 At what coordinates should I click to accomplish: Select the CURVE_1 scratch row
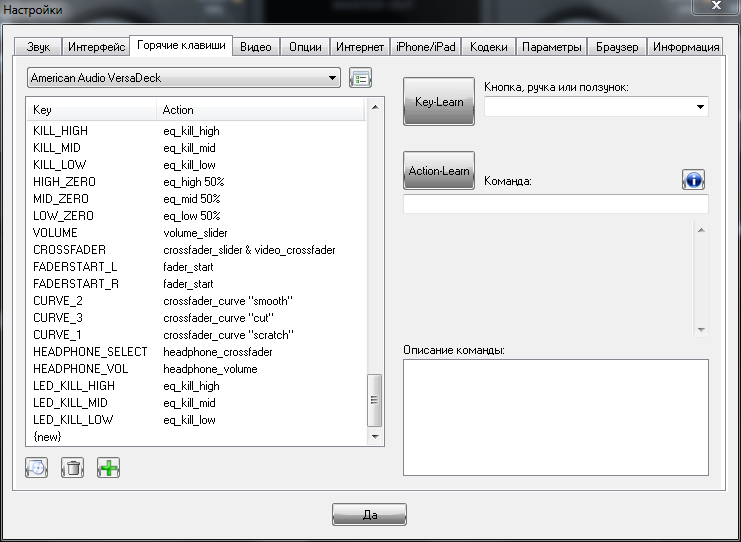point(196,335)
